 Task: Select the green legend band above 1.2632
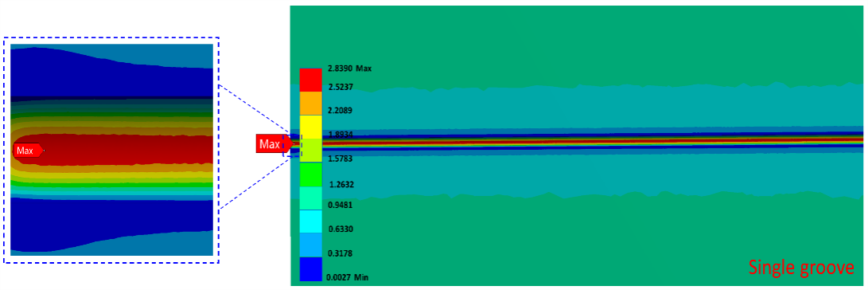[310, 174]
